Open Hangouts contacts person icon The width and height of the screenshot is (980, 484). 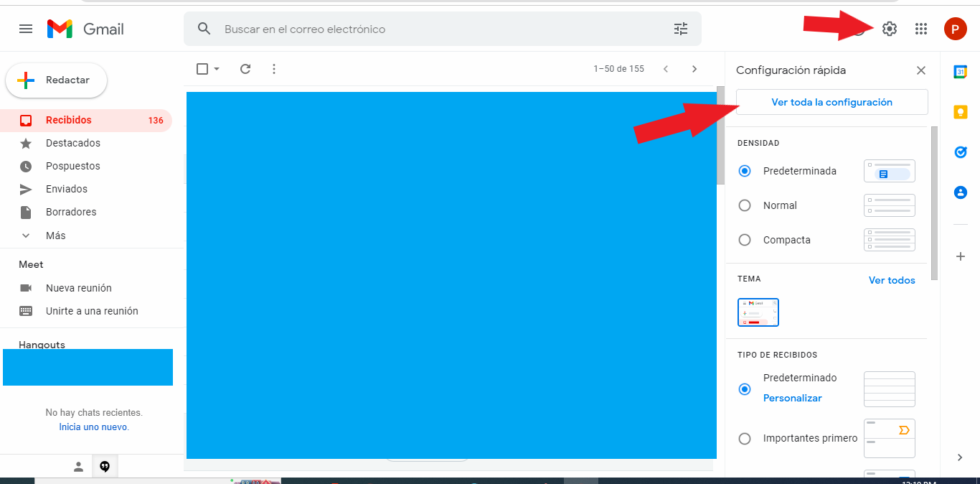pyautogui.click(x=79, y=467)
